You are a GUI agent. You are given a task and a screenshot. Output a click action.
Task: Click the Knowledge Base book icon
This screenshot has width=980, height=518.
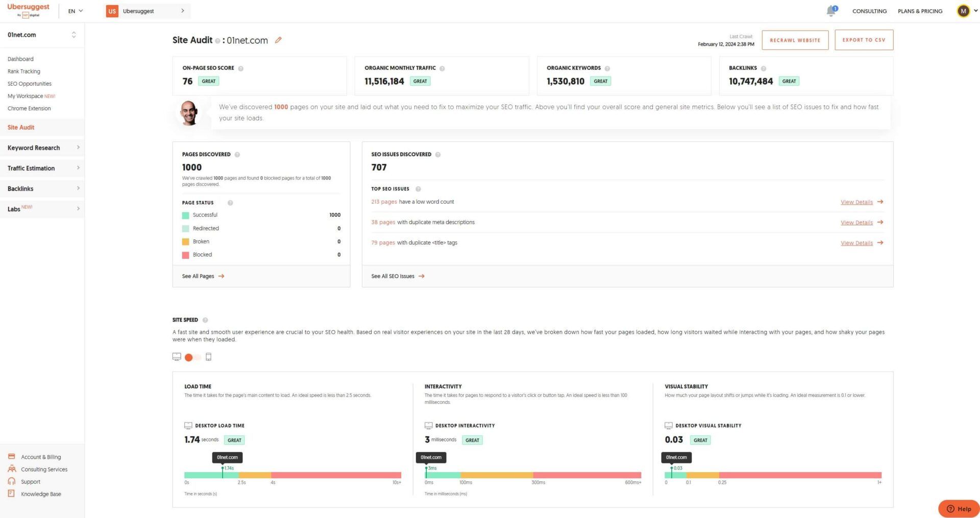(x=12, y=494)
